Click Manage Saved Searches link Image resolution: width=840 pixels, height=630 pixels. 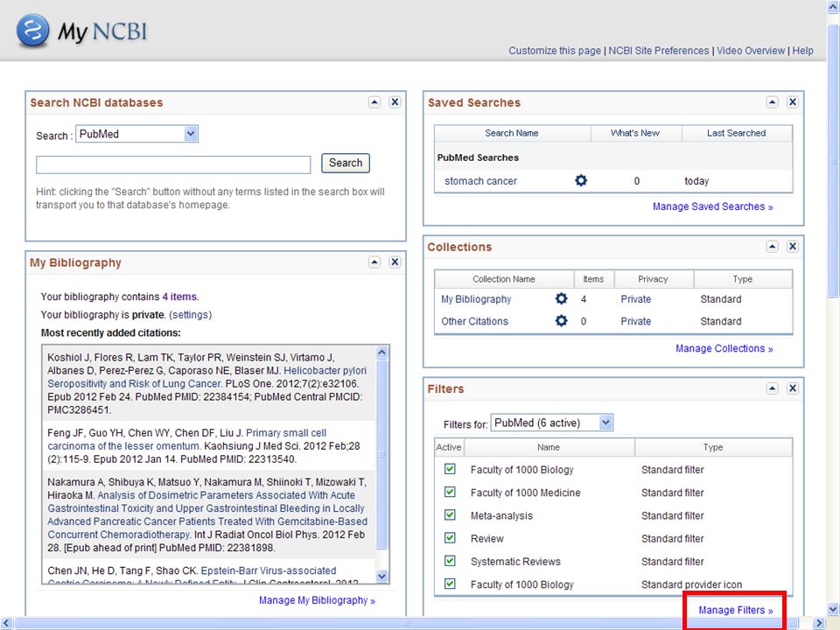[x=712, y=206]
